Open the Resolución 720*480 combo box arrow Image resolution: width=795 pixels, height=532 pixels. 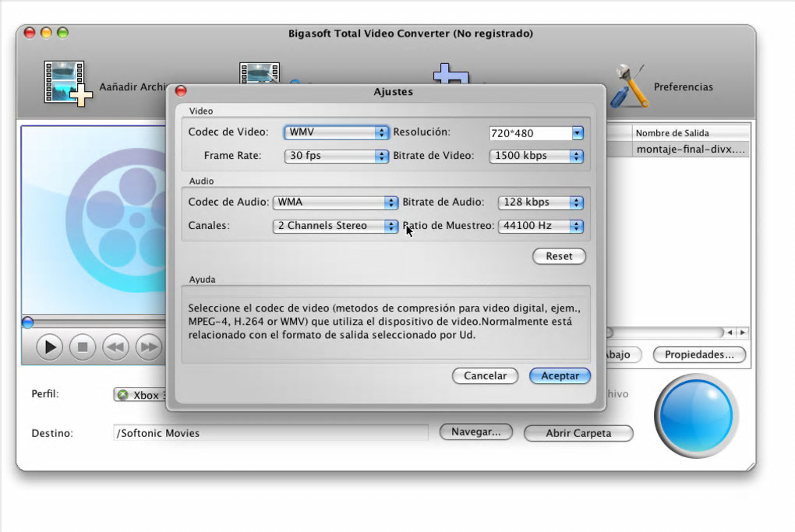tap(578, 132)
